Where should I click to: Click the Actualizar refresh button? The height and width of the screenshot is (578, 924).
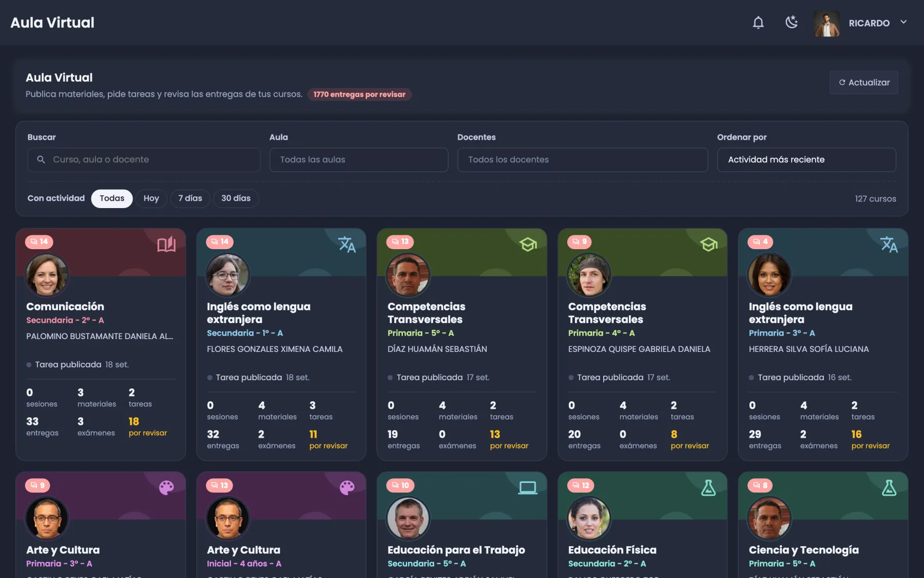864,82
